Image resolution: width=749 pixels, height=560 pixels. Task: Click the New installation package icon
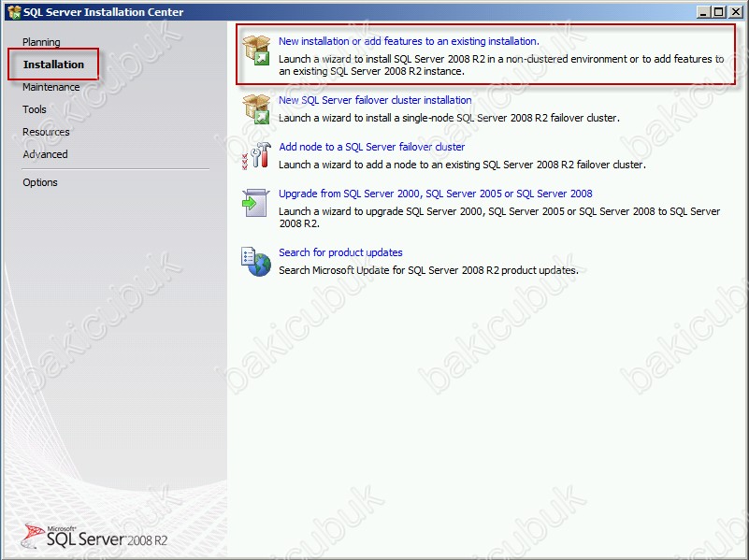click(256, 50)
